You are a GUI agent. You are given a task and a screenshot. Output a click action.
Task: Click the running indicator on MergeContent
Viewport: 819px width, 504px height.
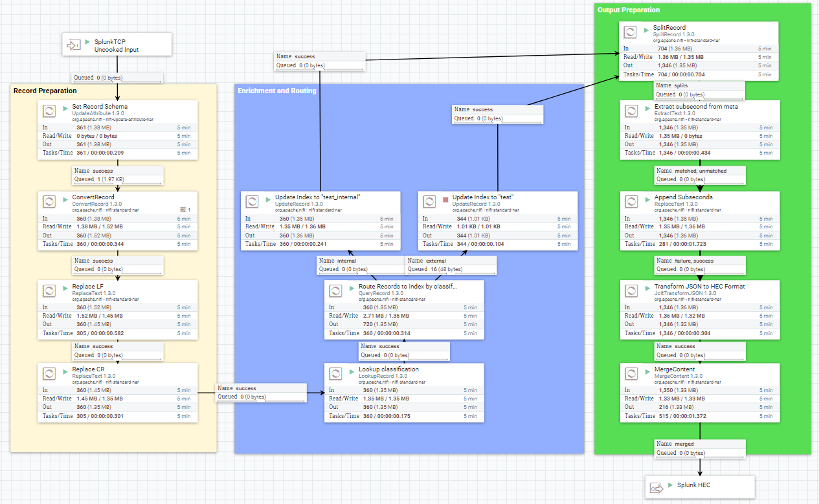click(647, 372)
